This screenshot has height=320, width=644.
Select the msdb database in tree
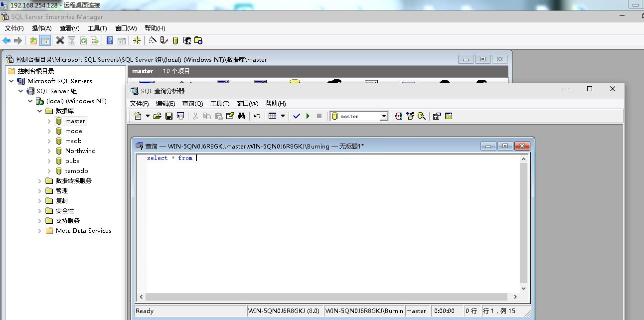[73, 141]
